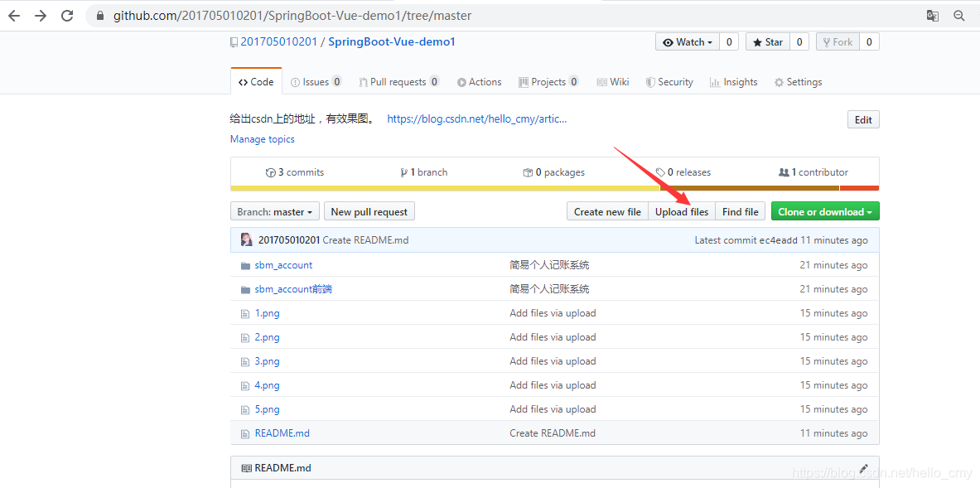Open the Clone or download dropdown

click(825, 212)
